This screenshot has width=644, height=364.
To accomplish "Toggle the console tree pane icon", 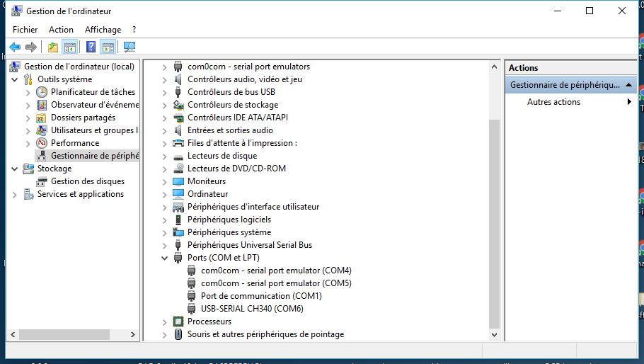I will click(x=70, y=47).
